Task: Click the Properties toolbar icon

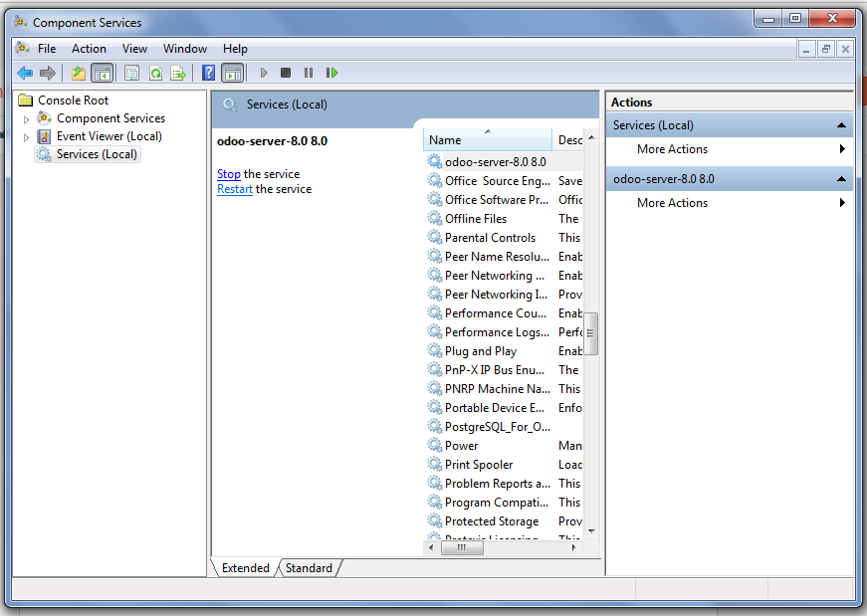Action: 131,73
